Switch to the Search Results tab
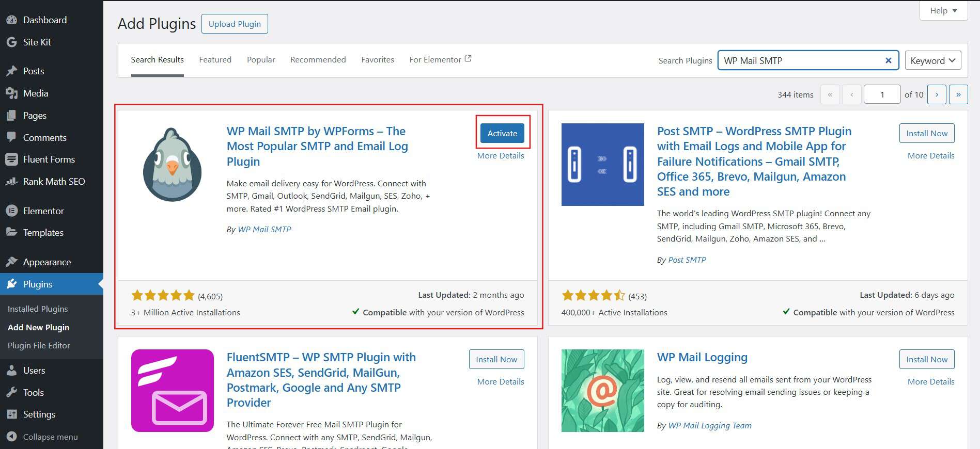This screenshot has width=980, height=449. pos(157,60)
